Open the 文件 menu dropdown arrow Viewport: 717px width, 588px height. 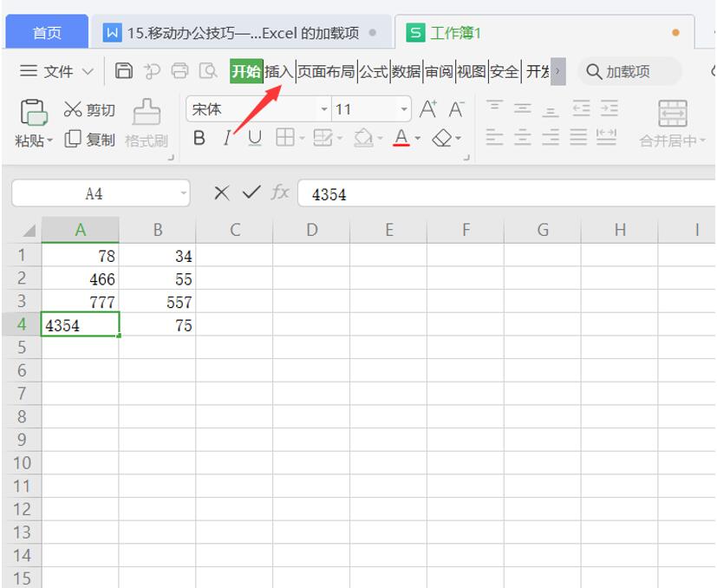click(x=88, y=72)
